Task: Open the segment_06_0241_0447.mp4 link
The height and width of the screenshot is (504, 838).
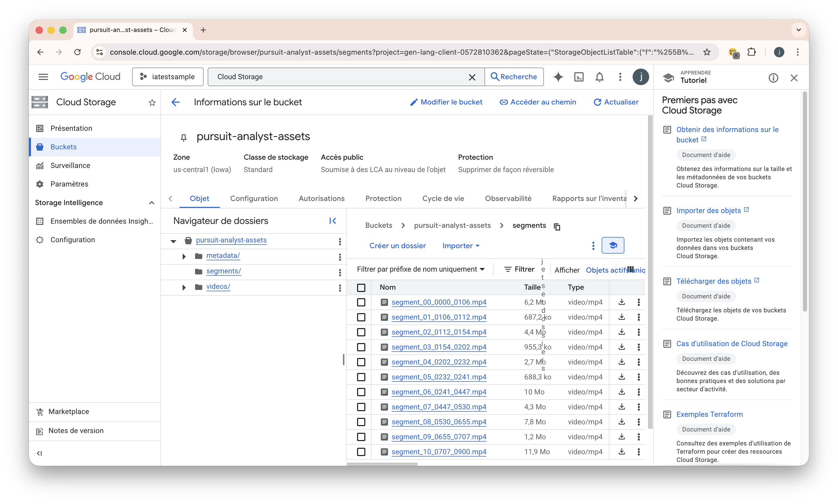Action: coord(439,392)
